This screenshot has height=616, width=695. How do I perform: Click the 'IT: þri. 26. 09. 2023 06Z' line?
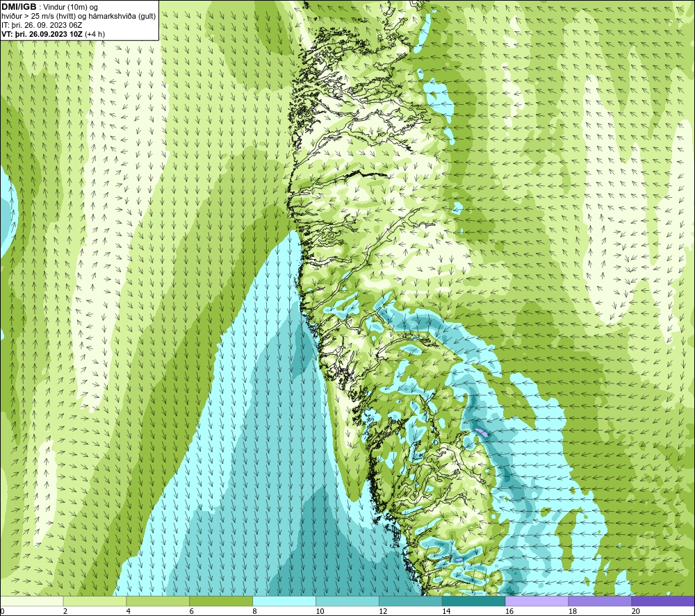[x=42, y=25]
